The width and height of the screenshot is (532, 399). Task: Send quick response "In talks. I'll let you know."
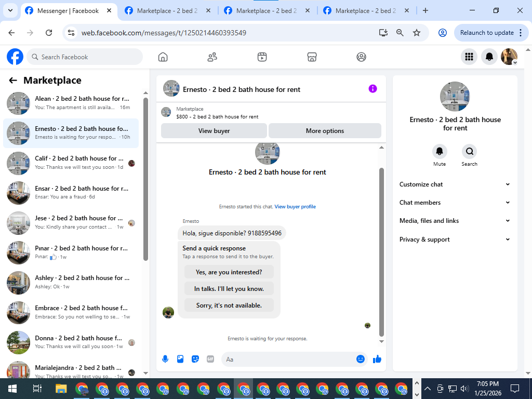(x=229, y=289)
